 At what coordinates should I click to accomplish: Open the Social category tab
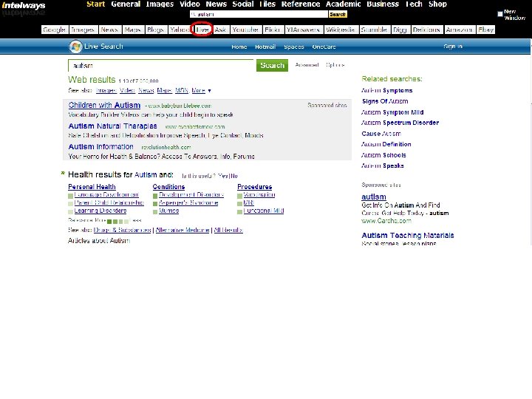[x=243, y=4]
